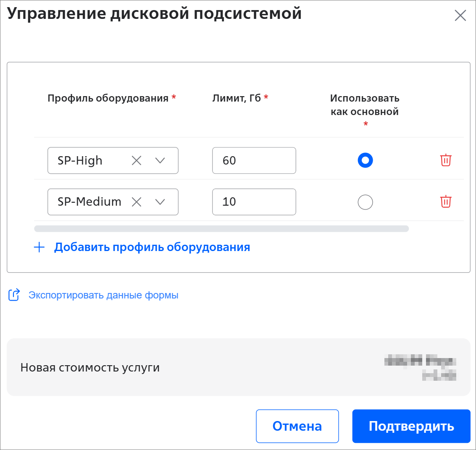Screen dimensions: 476x450
Task: Focus the limit field with value 10
Action: pos(254,202)
